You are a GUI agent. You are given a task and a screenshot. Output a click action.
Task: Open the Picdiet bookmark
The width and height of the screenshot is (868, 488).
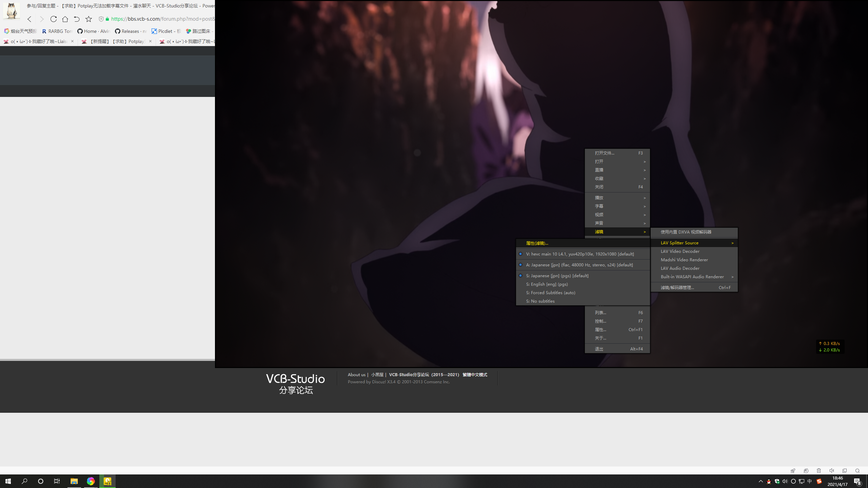click(x=166, y=31)
